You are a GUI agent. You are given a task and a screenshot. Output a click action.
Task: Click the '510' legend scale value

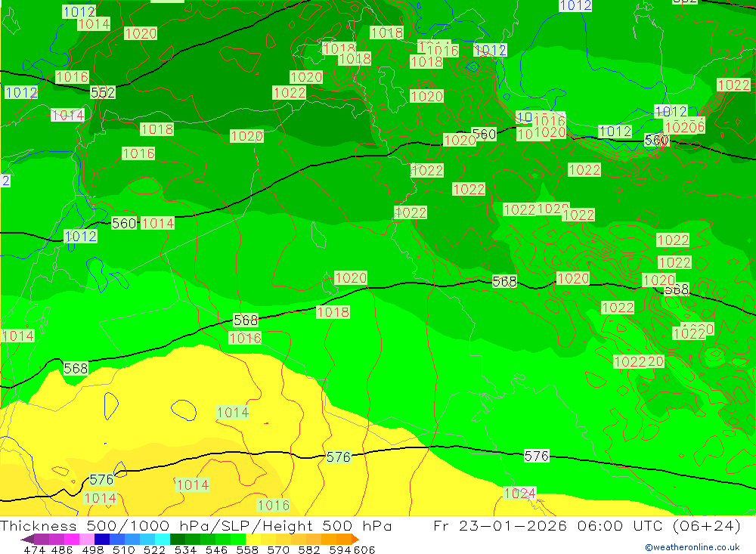coord(124,549)
